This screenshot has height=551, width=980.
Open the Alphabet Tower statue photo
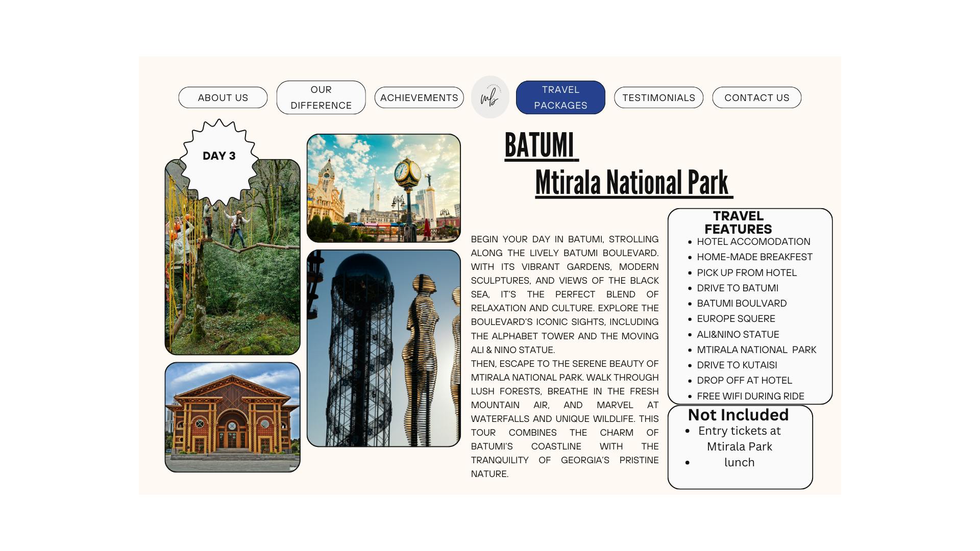point(383,348)
